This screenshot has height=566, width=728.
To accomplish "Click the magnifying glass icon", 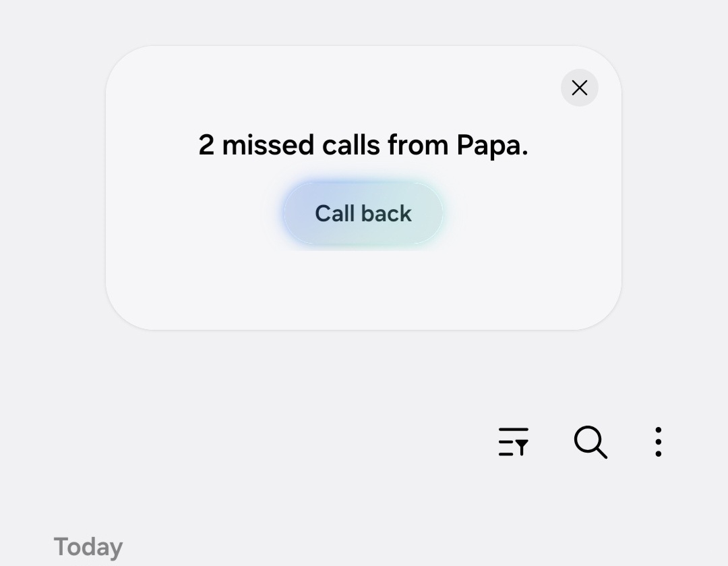I will 590,442.
